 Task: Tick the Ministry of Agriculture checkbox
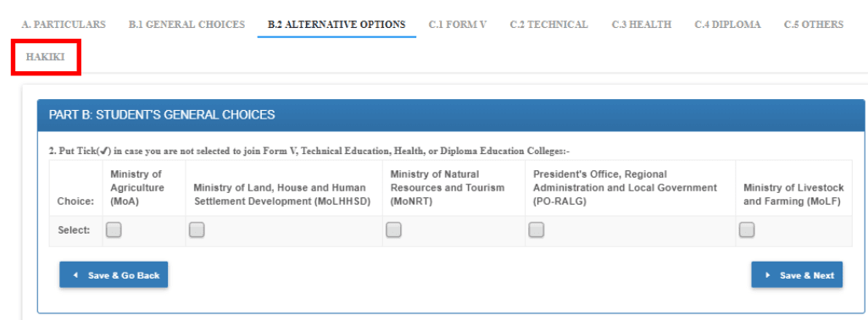(114, 230)
